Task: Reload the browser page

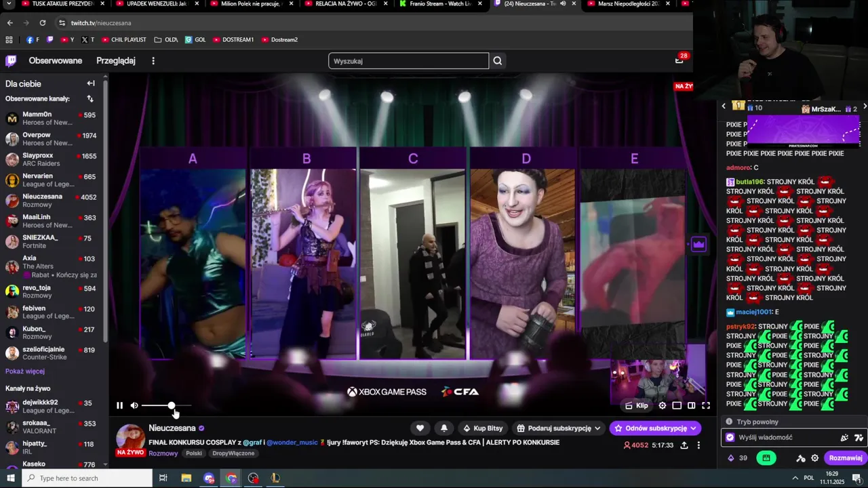Action: point(42,23)
